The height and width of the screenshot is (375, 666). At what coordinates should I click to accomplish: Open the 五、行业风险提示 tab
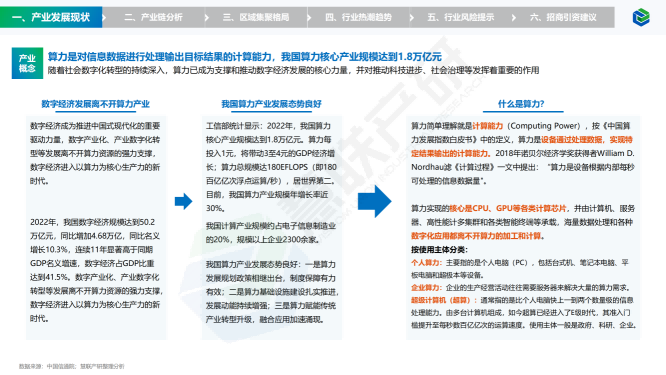[461, 17]
